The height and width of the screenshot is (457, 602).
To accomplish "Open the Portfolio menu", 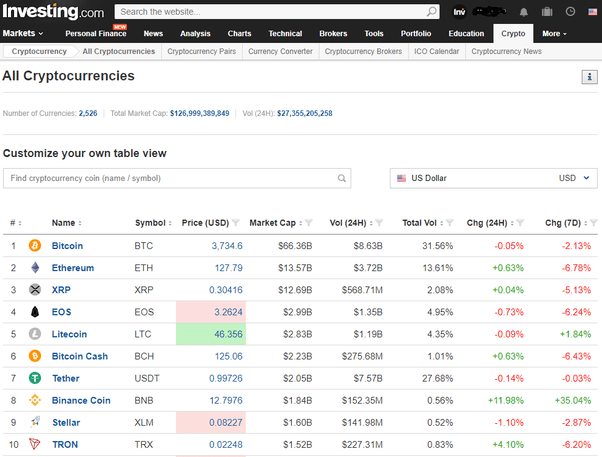I will pyautogui.click(x=416, y=33).
